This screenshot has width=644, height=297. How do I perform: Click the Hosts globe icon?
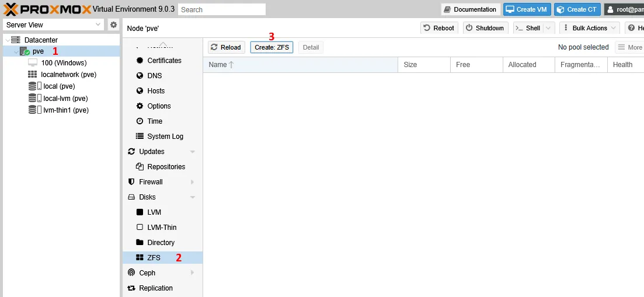[140, 90]
